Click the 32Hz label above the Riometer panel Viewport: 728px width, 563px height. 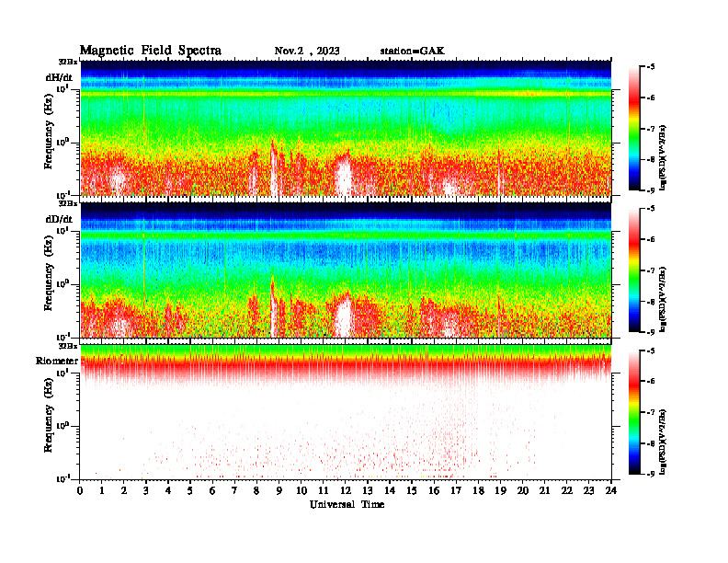68,346
